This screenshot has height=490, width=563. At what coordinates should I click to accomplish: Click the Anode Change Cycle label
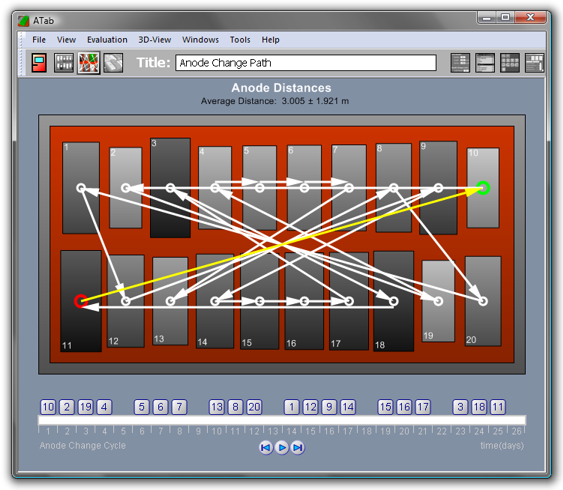click(83, 446)
